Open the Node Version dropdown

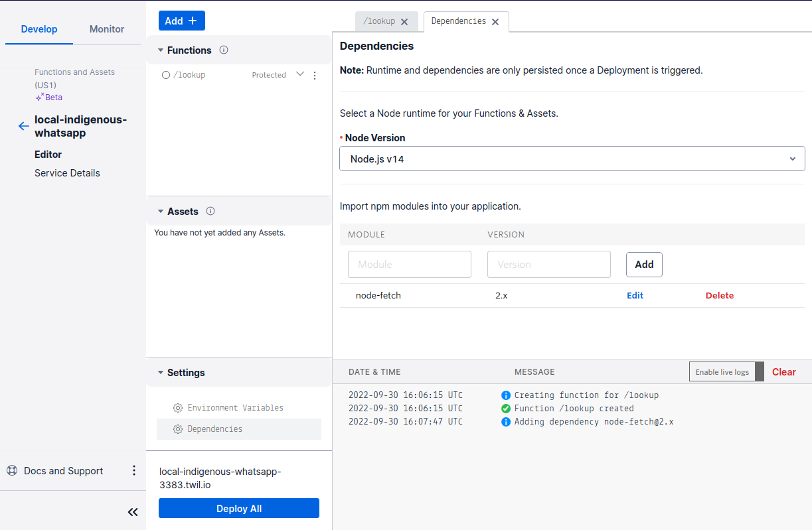pyautogui.click(x=572, y=159)
